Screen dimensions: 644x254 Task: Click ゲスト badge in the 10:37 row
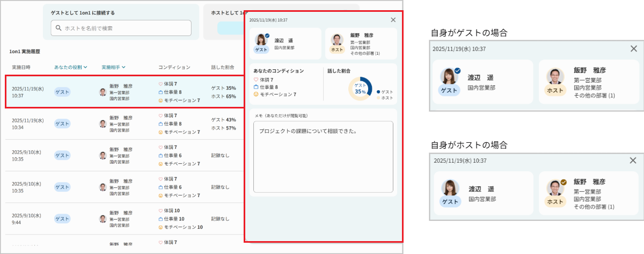(62, 92)
